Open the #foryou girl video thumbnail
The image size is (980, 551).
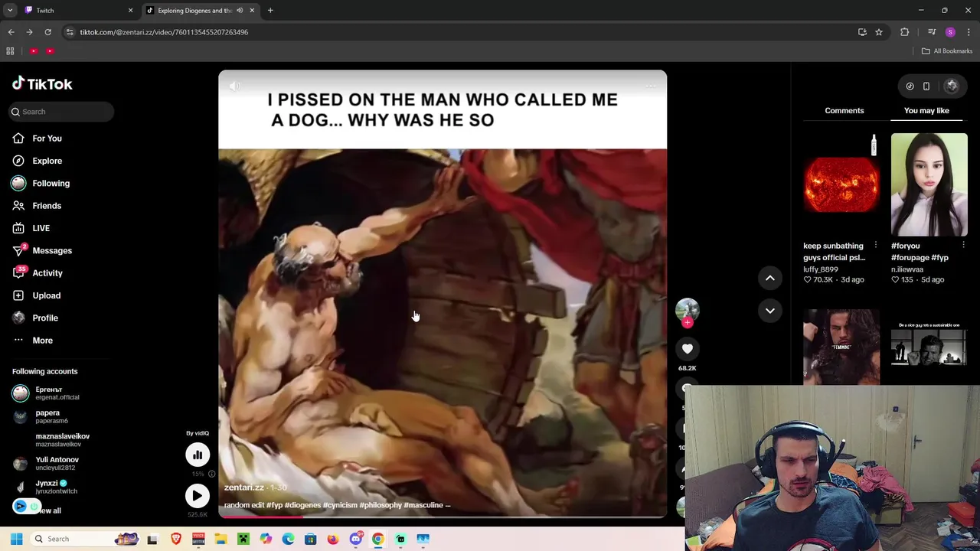point(929,184)
